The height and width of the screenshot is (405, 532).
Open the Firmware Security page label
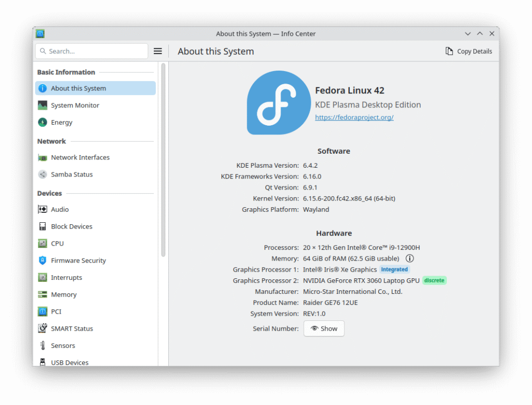(78, 260)
